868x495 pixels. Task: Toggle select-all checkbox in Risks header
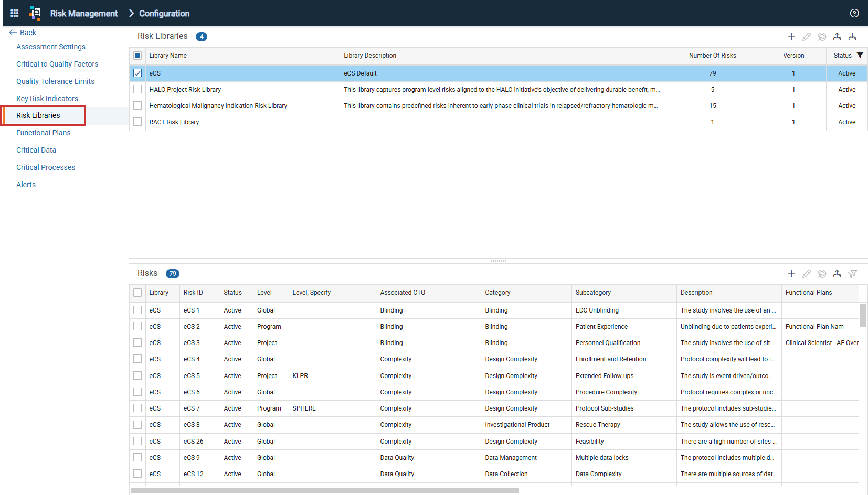pos(137,293)
